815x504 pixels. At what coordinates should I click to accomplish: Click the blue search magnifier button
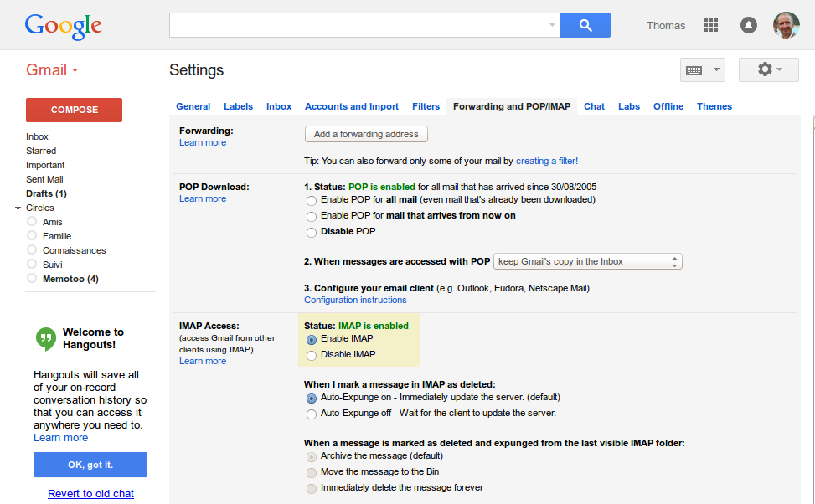click(x=585, y=25)
